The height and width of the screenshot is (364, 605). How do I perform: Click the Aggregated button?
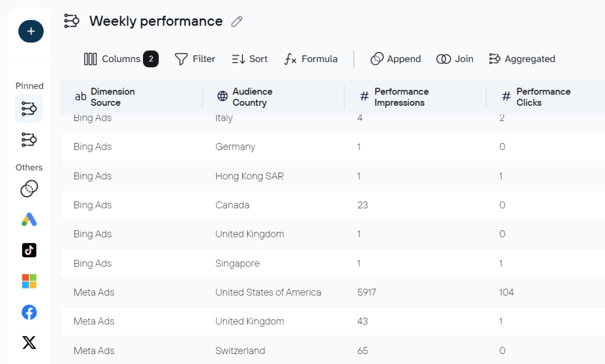[x=522, y=59]
